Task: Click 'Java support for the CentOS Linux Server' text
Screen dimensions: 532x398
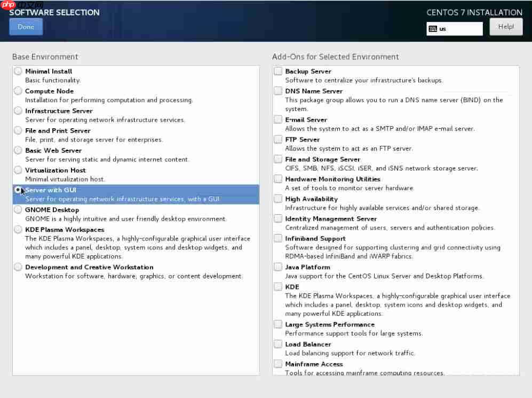Action: (384, 276)
